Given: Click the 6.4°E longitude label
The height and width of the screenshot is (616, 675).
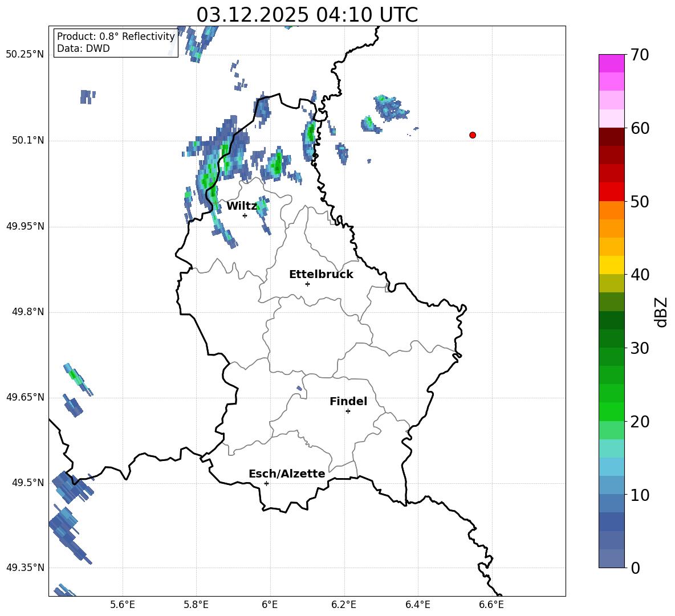Looking at the screenshot, I should 418,605.
